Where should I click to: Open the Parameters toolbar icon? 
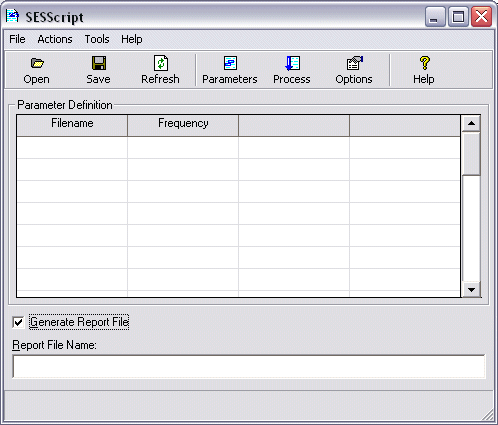[230, 63]
